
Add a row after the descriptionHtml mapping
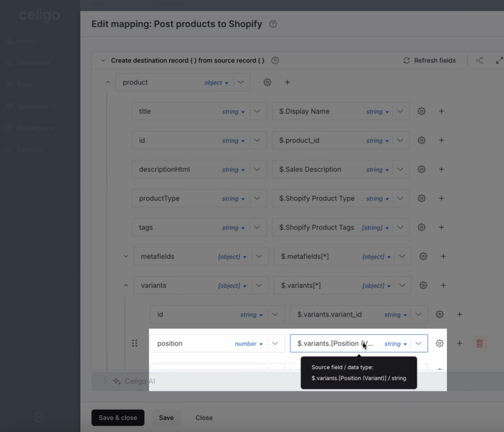coord(442,169)
